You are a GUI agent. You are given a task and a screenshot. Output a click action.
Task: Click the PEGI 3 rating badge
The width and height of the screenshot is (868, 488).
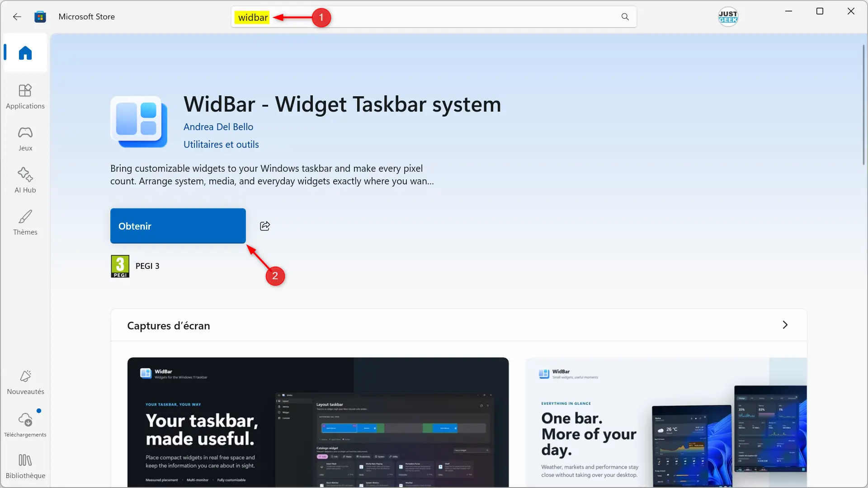click(120, 266)
